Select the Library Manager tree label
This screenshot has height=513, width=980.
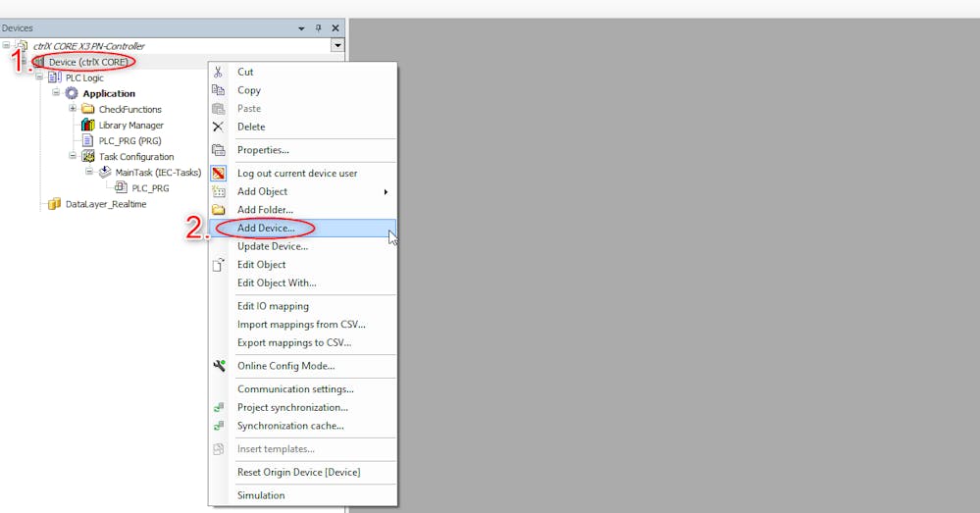(x=130, y=125)
